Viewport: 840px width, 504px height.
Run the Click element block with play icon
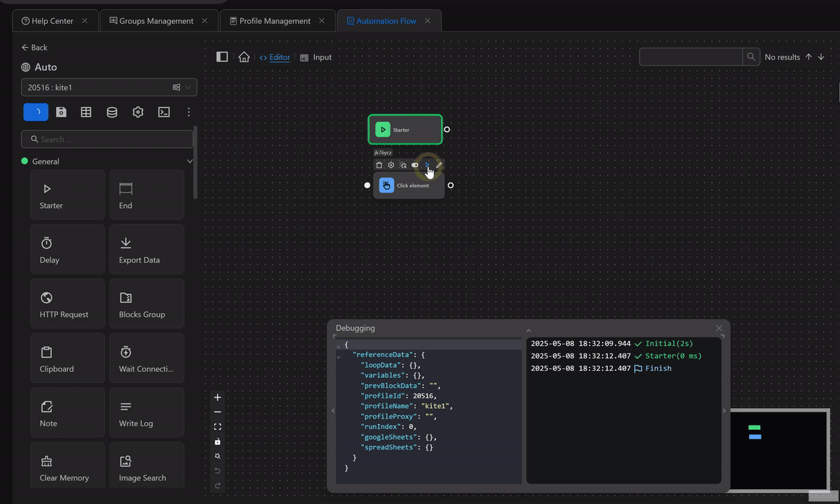coord(427,165)
